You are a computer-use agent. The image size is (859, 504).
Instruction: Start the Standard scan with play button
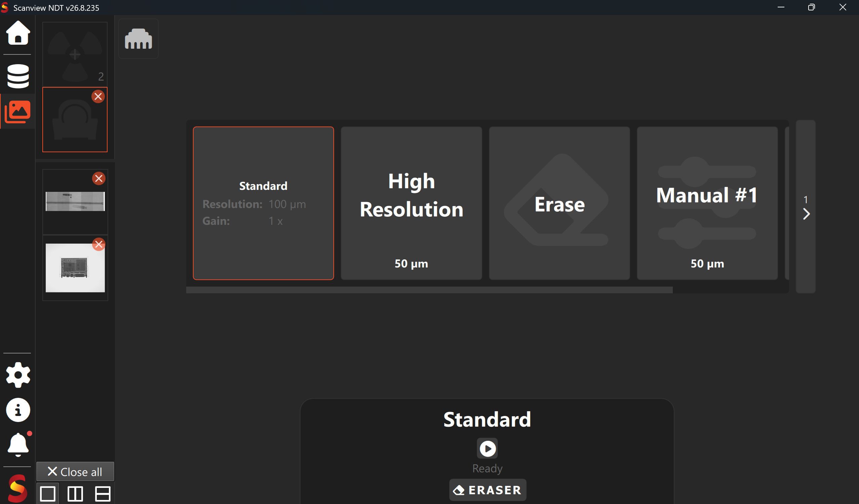click(487, 449)
